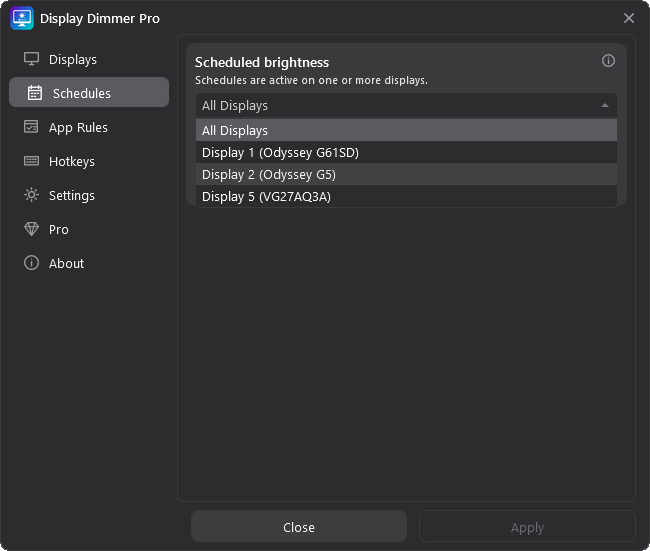The width and height of the screenshot is (650, 551).
Task: Open the Scheduled brightness info icon
Action: pos(608,61)
